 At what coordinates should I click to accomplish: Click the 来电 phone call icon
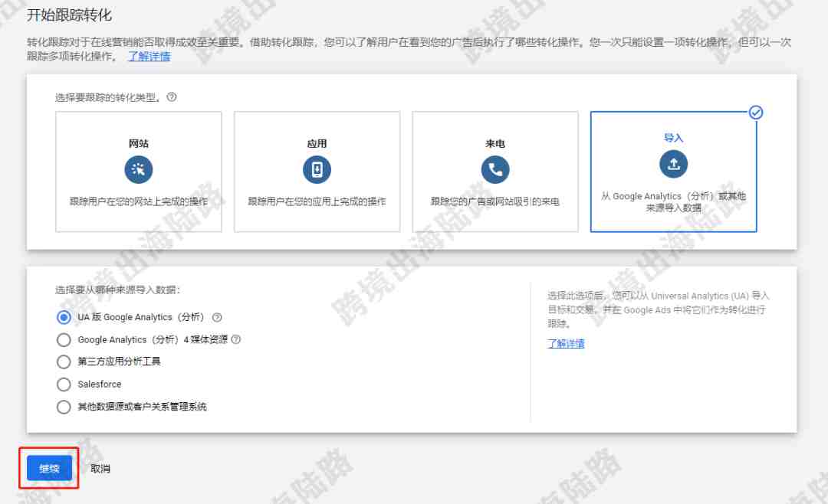(x=495, y=169)
